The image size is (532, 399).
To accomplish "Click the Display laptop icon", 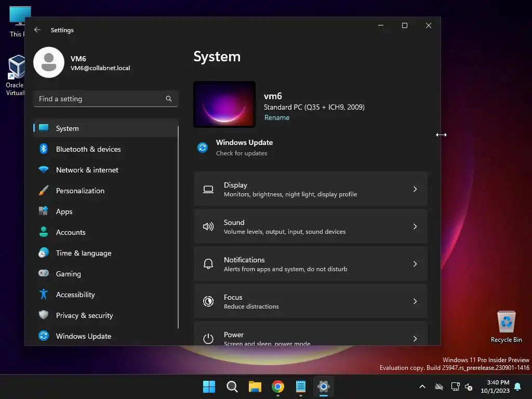I will (208, 189).
